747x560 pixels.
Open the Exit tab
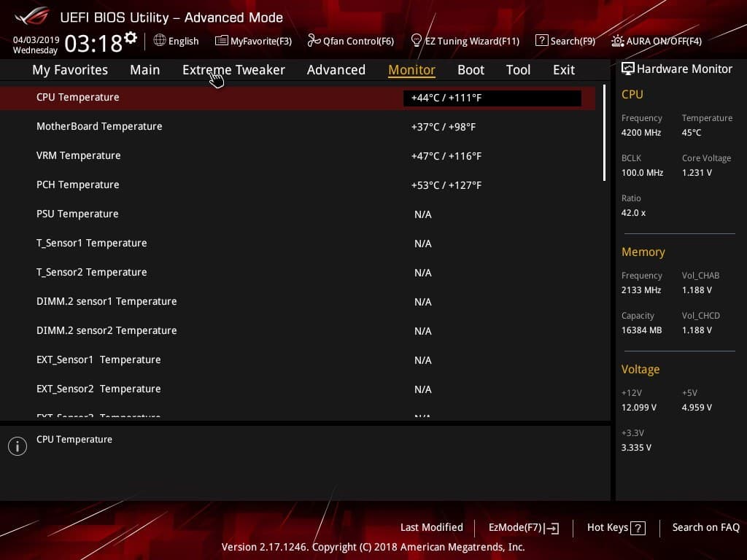click(x=564, y=70)
